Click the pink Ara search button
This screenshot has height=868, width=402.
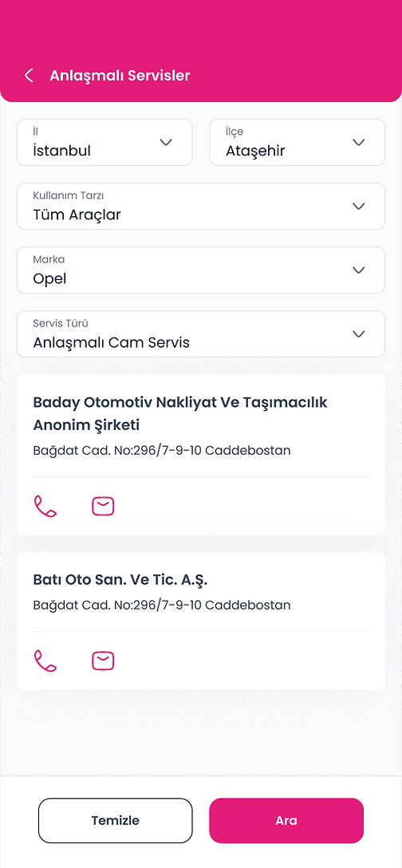286,820
